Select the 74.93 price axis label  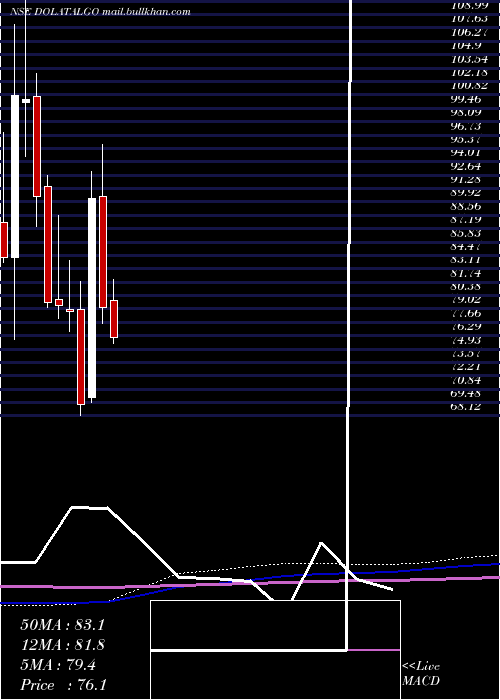[x=466, y=340]
